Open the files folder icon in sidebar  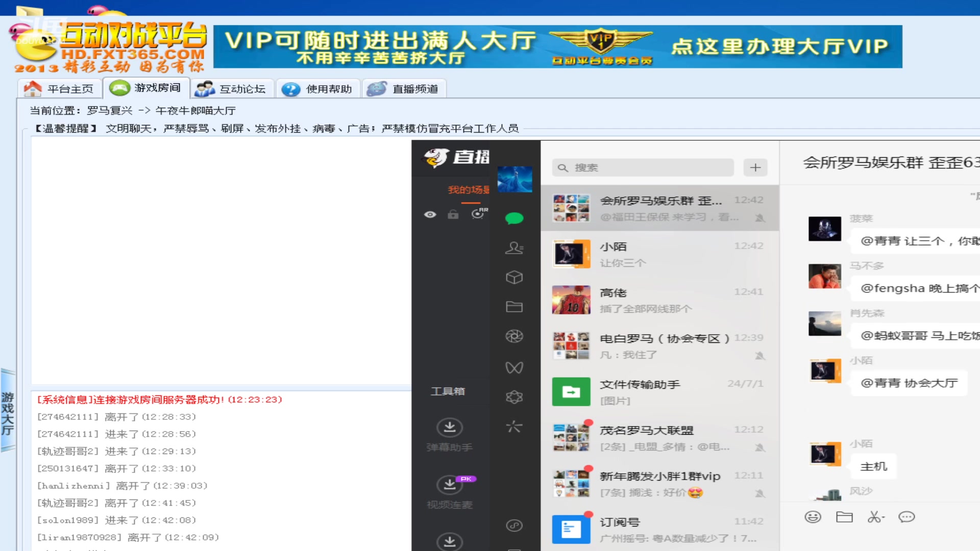pyautogui.click(x=514, y=307)
